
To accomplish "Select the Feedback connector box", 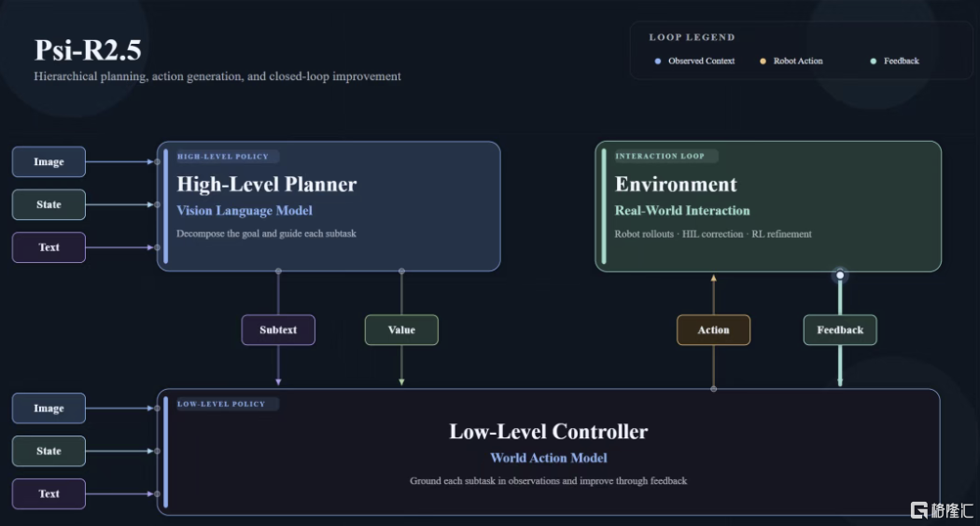I will 840,330.
